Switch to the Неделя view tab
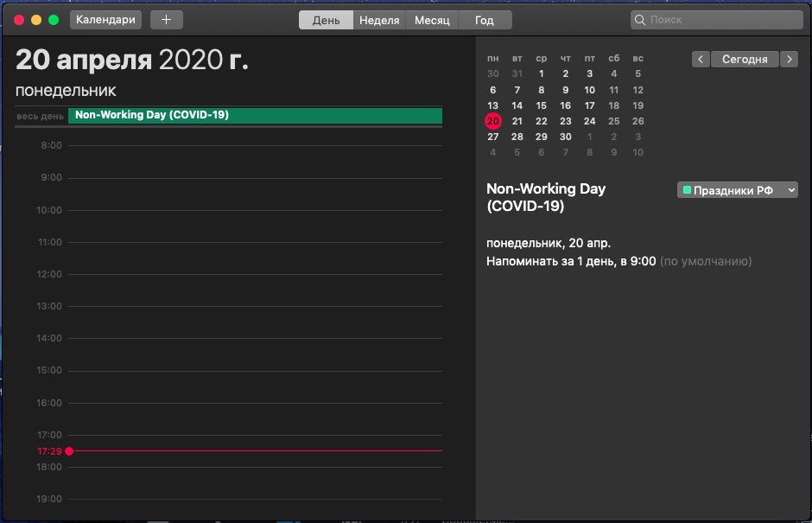Image resolution: width=812 pixels, height=523 pixels. pos(379,20)
